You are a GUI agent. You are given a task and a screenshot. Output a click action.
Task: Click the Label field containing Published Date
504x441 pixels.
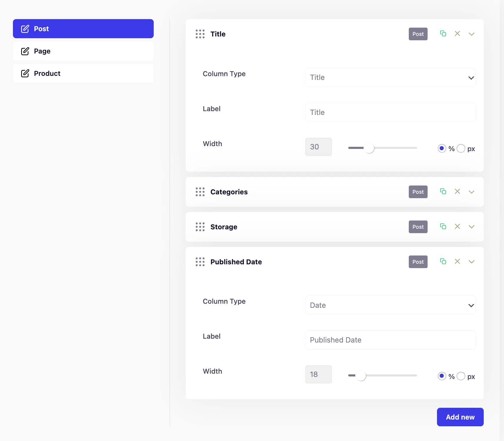[x=391, y=340]
